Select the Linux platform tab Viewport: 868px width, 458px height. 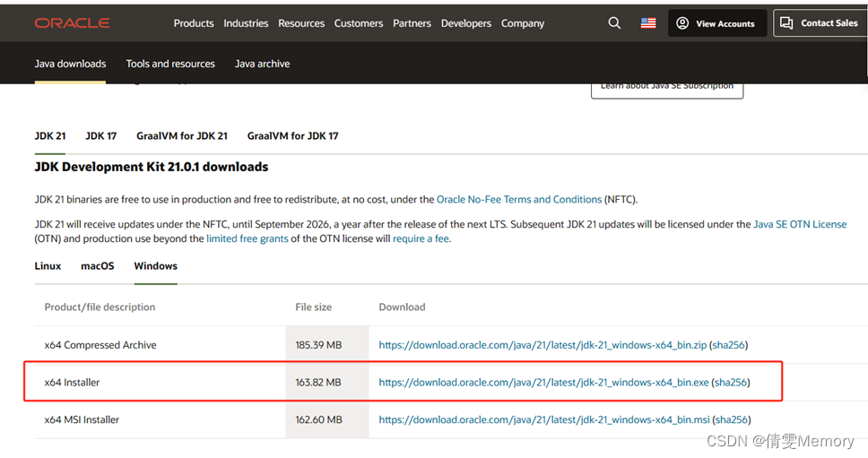click(48, 266)
